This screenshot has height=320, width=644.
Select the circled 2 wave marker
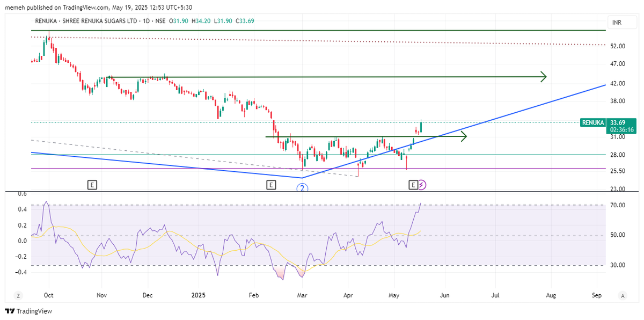click(x=303, y=188)
